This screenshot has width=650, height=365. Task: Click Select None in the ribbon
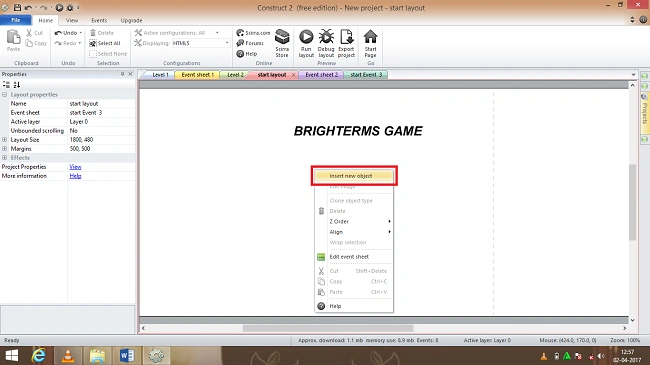(x=108, y=54)
